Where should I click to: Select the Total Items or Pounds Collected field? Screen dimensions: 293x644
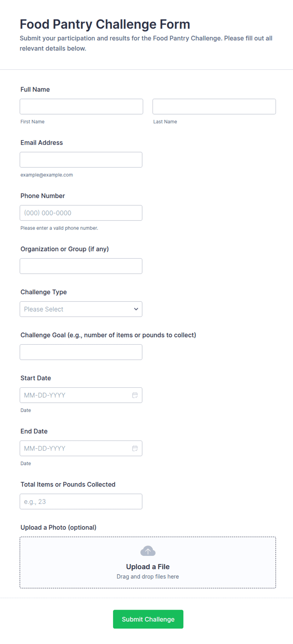(x=81, y=501)
